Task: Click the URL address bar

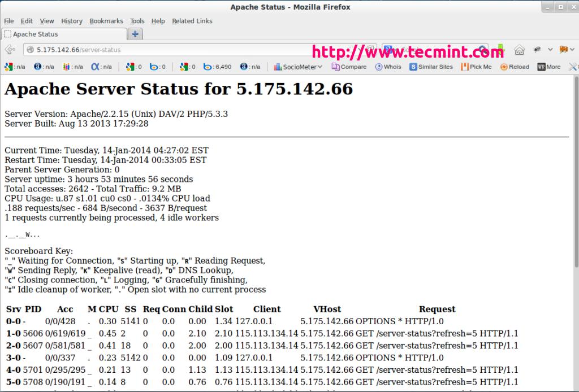Action: (170, 50)
